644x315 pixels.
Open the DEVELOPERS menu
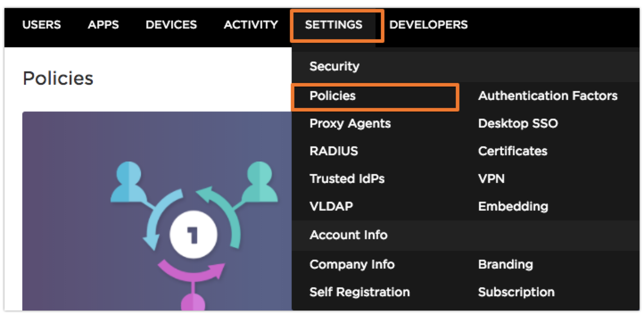[429, 25]
